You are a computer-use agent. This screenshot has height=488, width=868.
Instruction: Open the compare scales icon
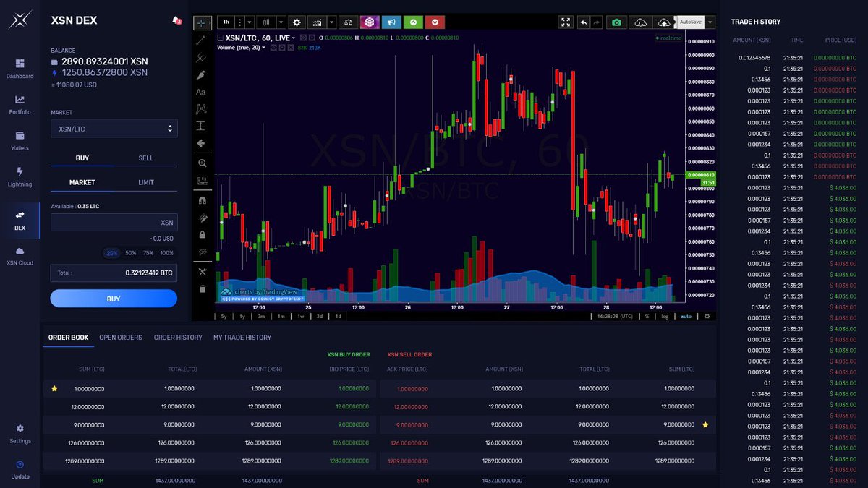coord(349,22)
